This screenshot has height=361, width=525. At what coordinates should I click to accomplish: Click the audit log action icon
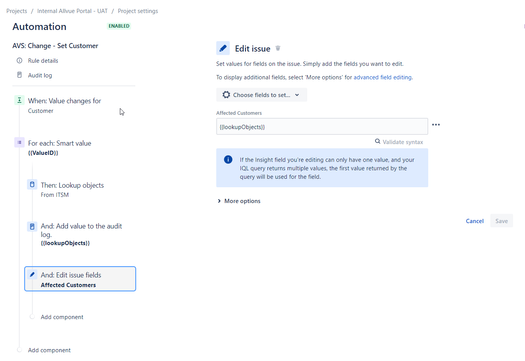(32, 227)
